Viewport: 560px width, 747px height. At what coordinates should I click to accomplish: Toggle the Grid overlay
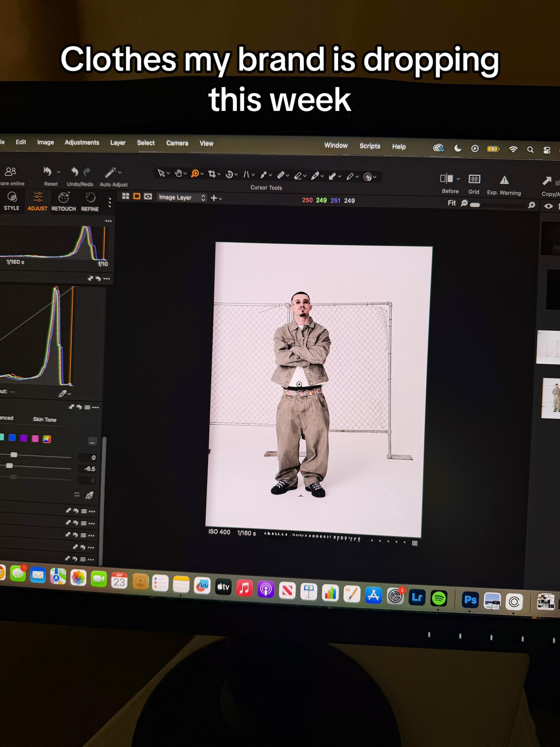(474, 179)
